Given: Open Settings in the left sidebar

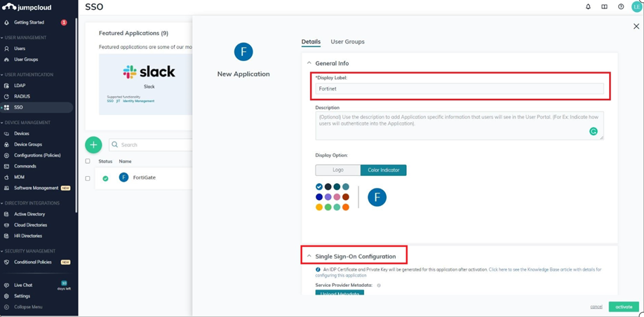Looking at the screenshot, I should click(x=22, y=296).
